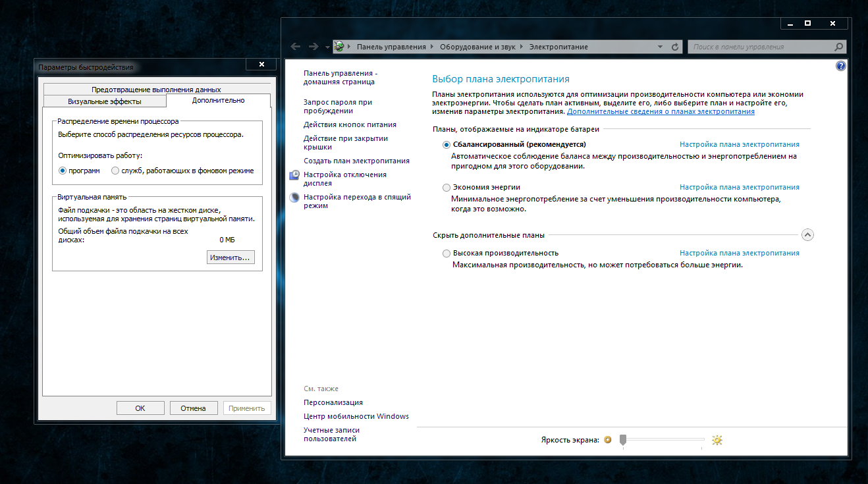This screenshot has width=868, height=484.
Task: Open the help question mark icon
Action: (x=840, y=66)
